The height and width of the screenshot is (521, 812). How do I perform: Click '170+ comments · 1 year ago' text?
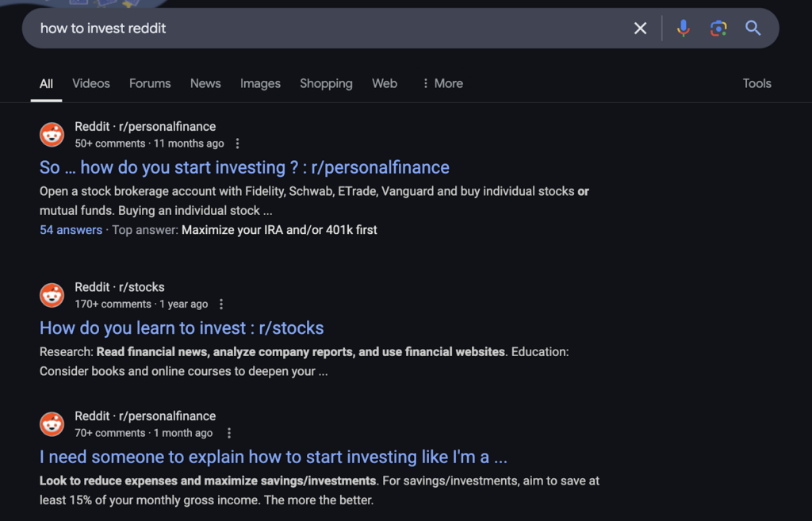[141, 304]
